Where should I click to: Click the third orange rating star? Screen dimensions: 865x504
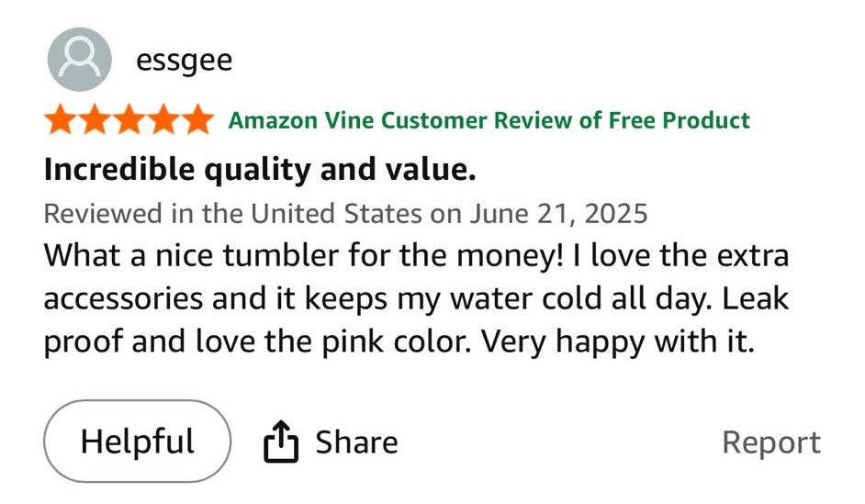tap(129, 119)
